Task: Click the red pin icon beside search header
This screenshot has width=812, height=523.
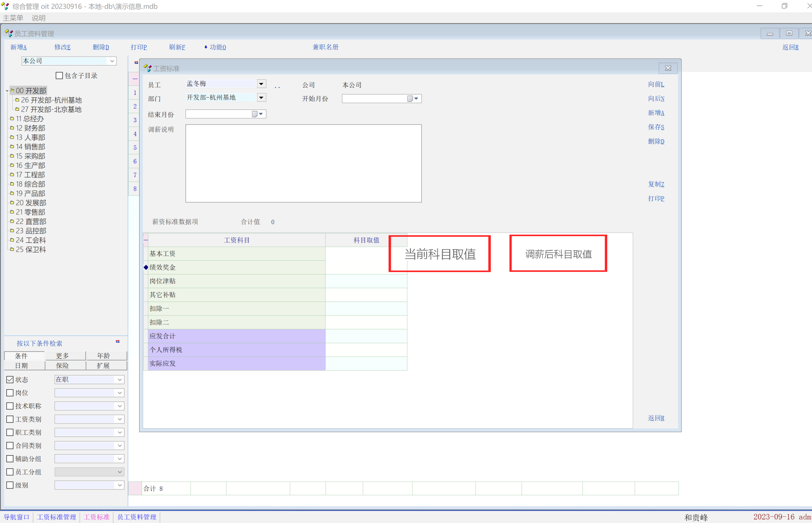Action: coord(117,341)
